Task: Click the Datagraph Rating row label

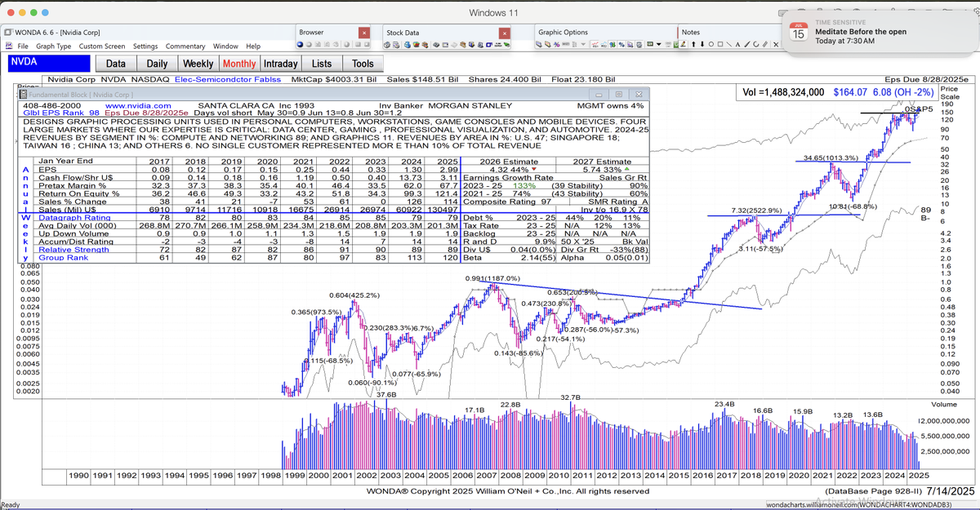Action: [x=68, y=218]
